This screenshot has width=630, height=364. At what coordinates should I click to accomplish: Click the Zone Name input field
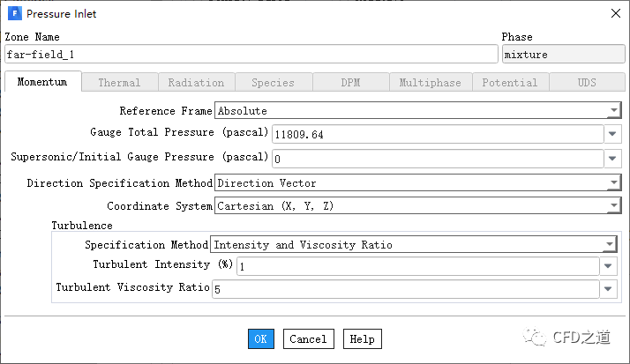click(x=251, y=55)
